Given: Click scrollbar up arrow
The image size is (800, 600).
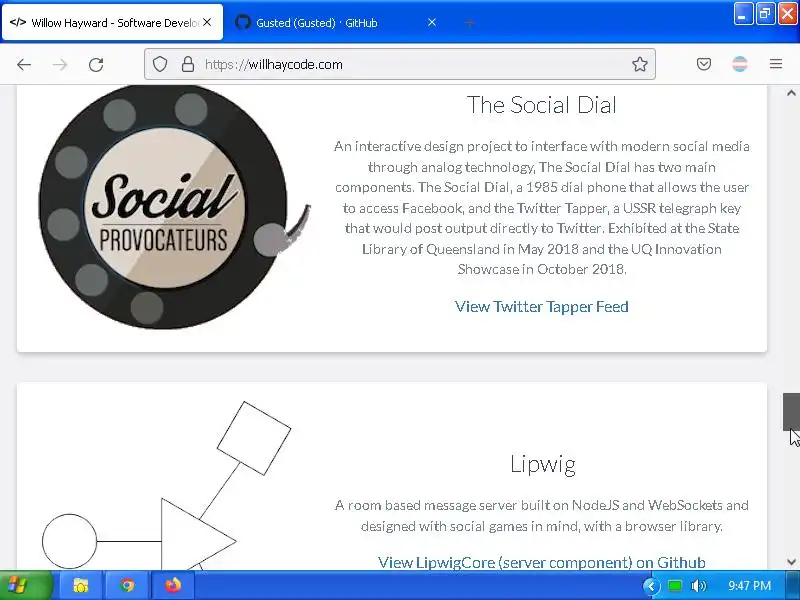Looking at the screenshot, I should pos(791,93).
